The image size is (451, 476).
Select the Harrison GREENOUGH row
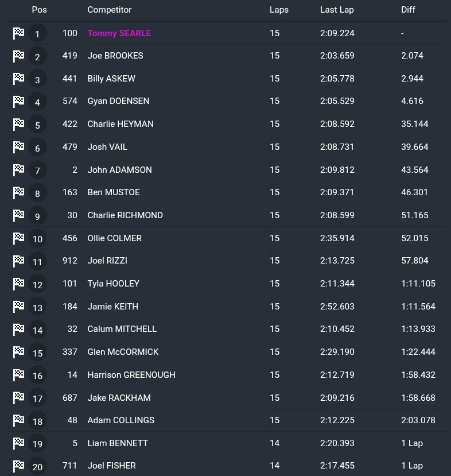(131, 375)
